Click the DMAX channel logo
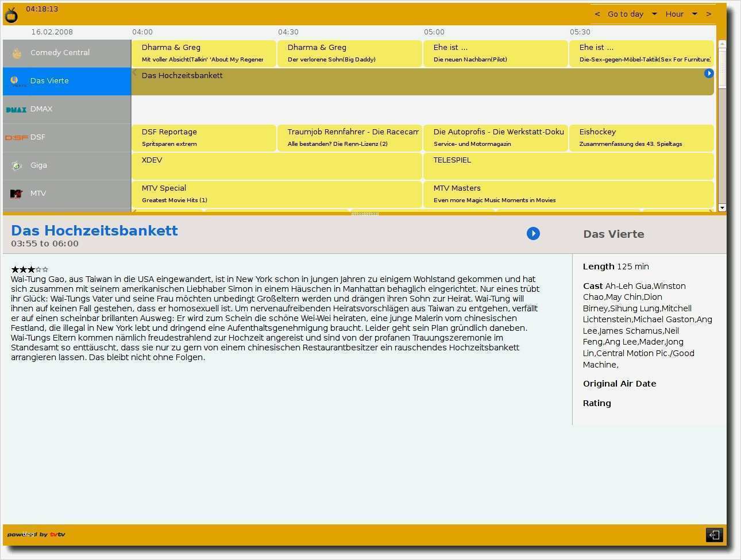741x560 pixels. pos(16,109)
